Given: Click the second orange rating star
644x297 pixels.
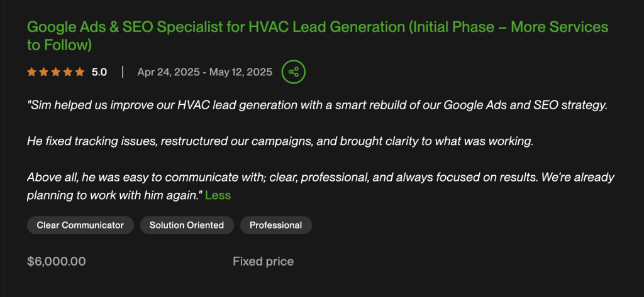Looking at the screenshot, I should 43,72.
